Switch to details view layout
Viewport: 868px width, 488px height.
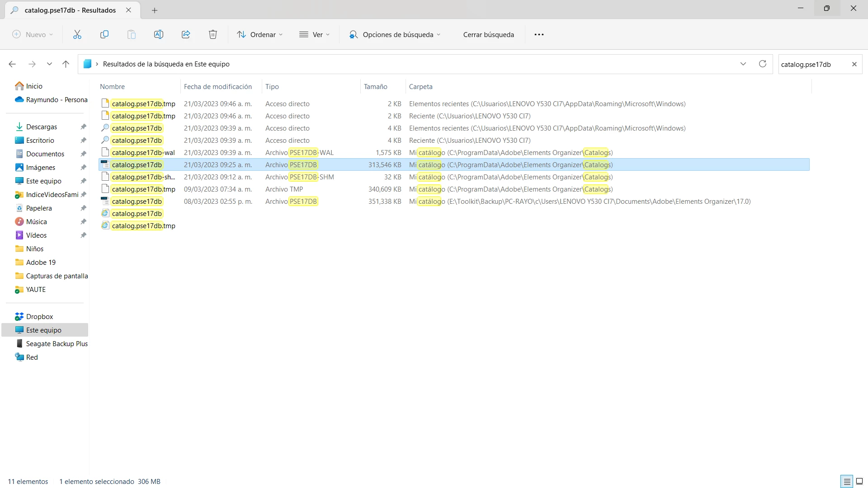coord(847,482)
